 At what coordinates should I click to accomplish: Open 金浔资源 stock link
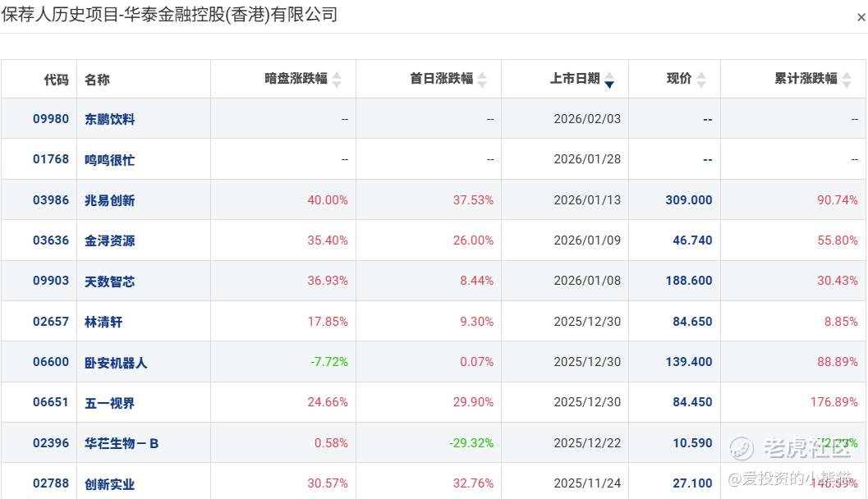click(109, 240)
